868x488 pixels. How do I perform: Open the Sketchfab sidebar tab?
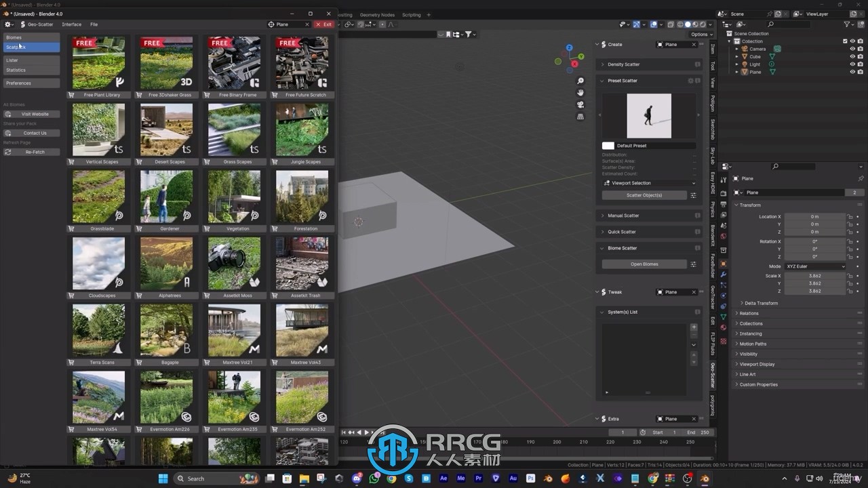tap(713, 129)
